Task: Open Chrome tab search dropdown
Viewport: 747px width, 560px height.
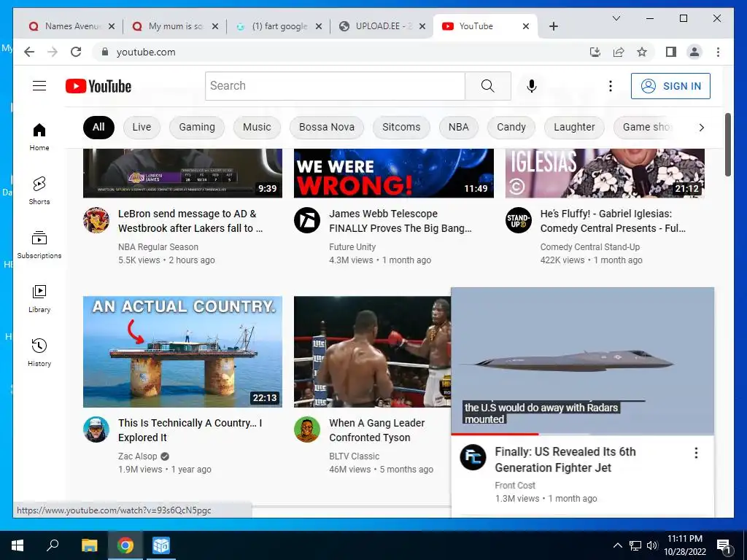Action: [616, 18]
